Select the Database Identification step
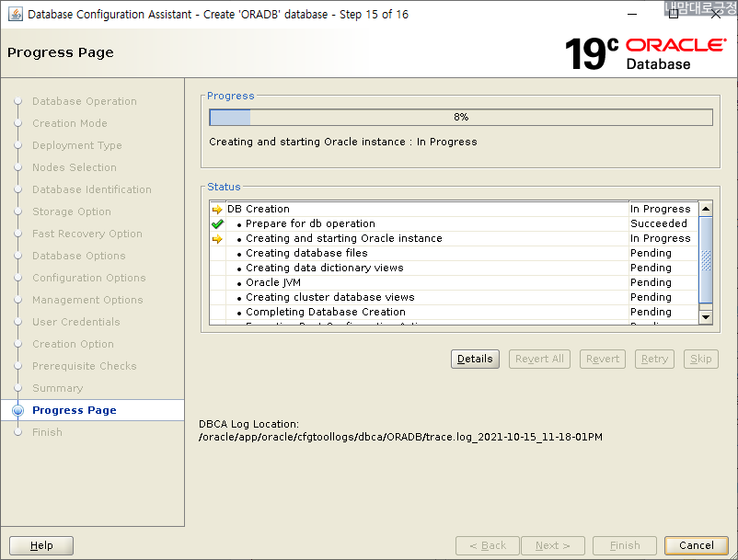The width and height of the screenshot is (738, 560). (92, 189)
